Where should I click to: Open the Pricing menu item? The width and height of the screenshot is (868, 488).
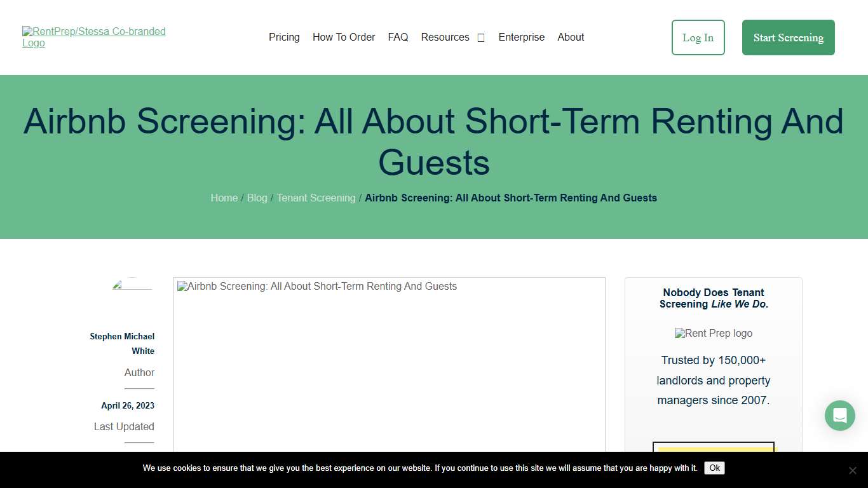284,37
